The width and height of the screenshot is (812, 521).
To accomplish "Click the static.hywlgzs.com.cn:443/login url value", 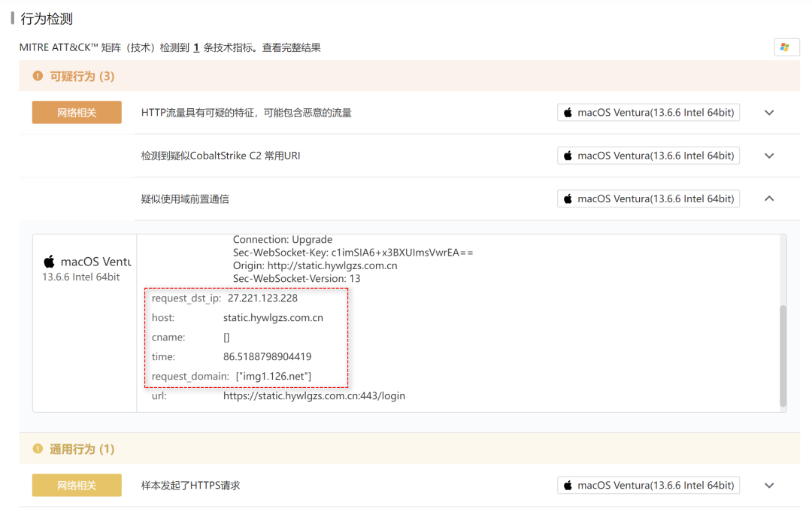I will coord(314,395).
